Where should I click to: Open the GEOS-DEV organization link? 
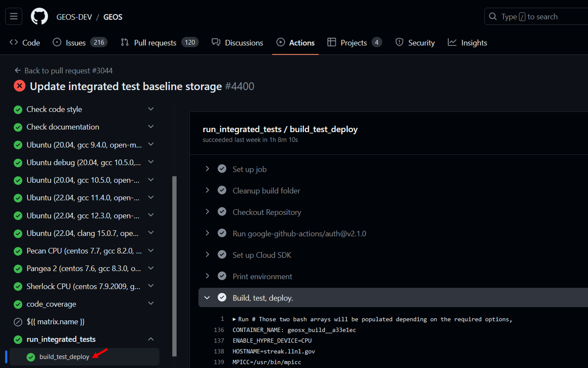pos(74,17)
